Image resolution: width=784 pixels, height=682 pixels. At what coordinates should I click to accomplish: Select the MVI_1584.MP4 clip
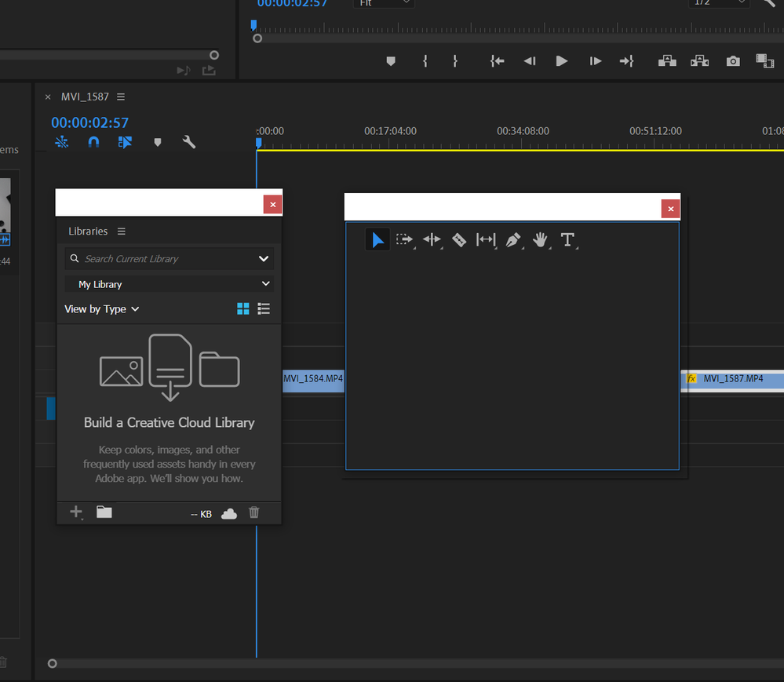pos(313,380)
